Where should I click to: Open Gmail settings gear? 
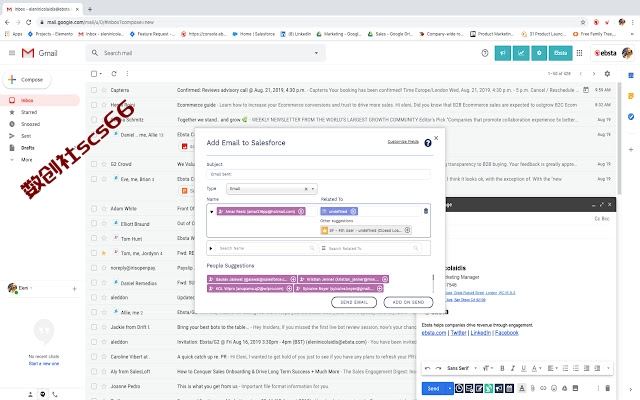click(x=607, y=73)
